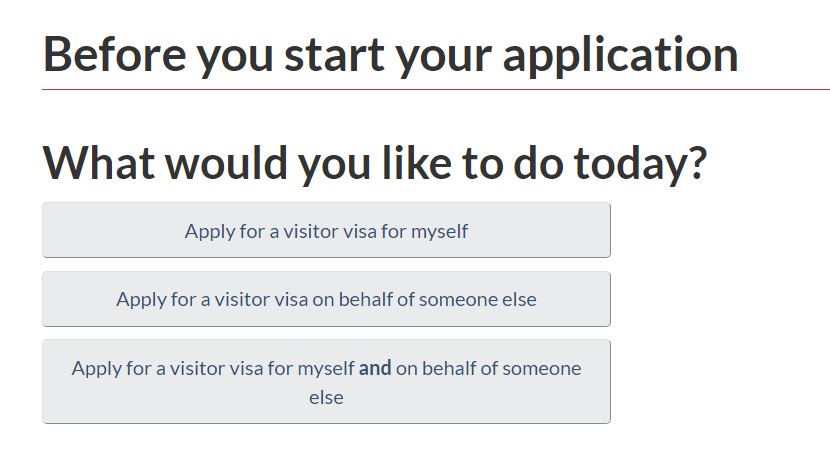Click the word "else" on the last button's second line
Viewport: 830px width, 471px height.
(x=326, y=397)
